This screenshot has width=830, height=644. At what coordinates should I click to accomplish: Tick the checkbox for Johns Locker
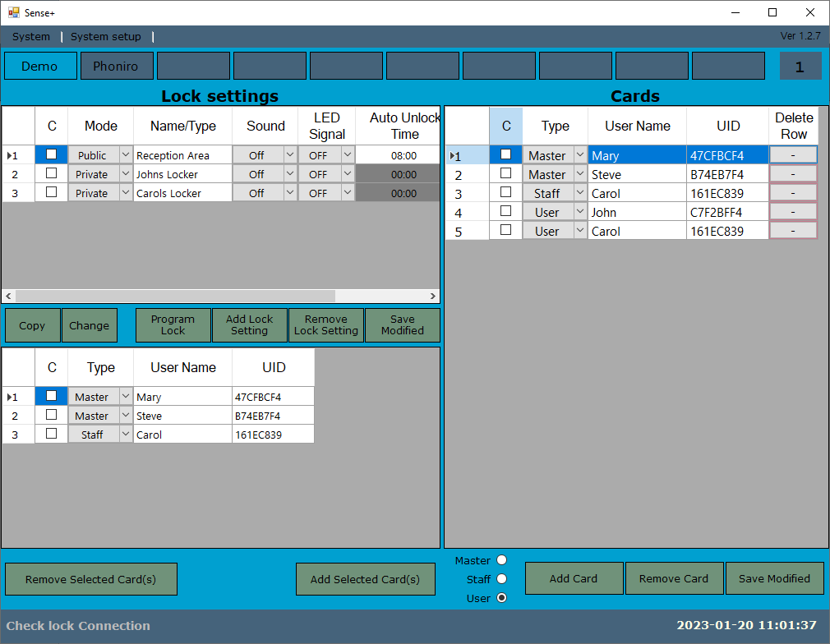(52, 173)
